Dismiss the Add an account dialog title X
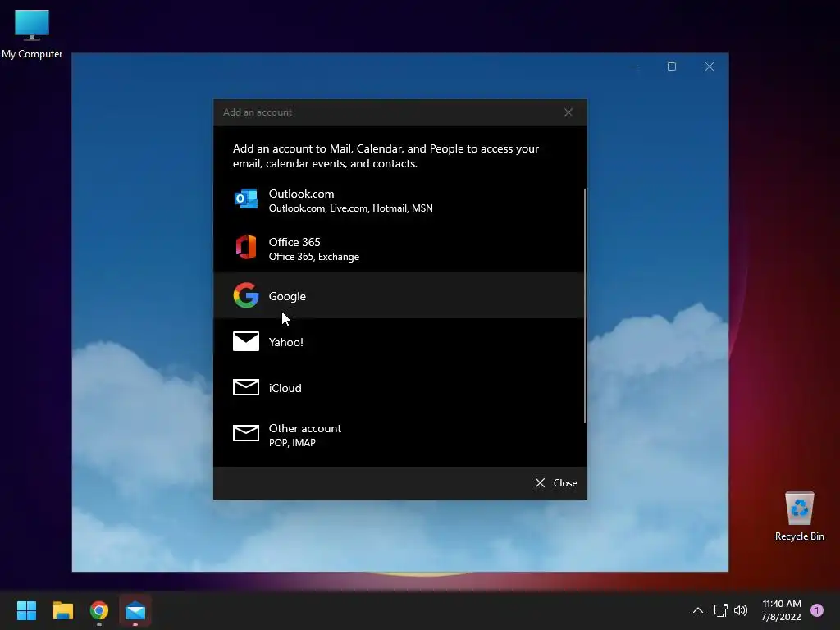 coord(568,112)
